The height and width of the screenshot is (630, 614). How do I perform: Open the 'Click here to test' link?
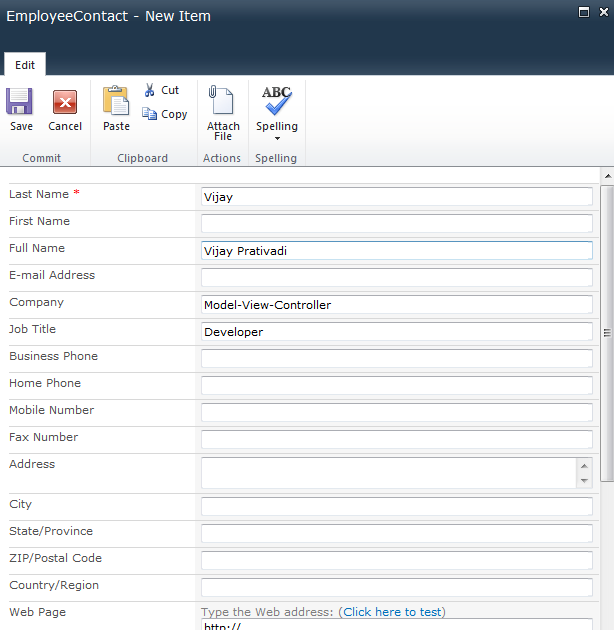[x=392, y=612]
